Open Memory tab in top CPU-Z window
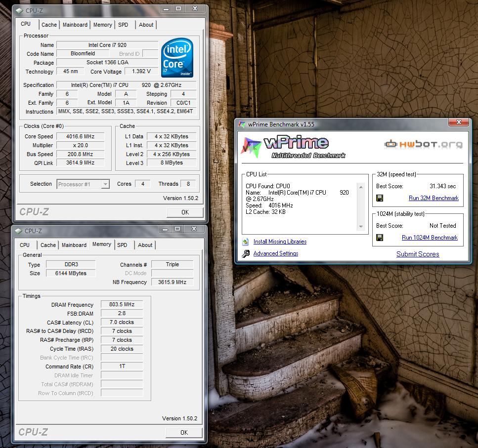 (103, 25)
